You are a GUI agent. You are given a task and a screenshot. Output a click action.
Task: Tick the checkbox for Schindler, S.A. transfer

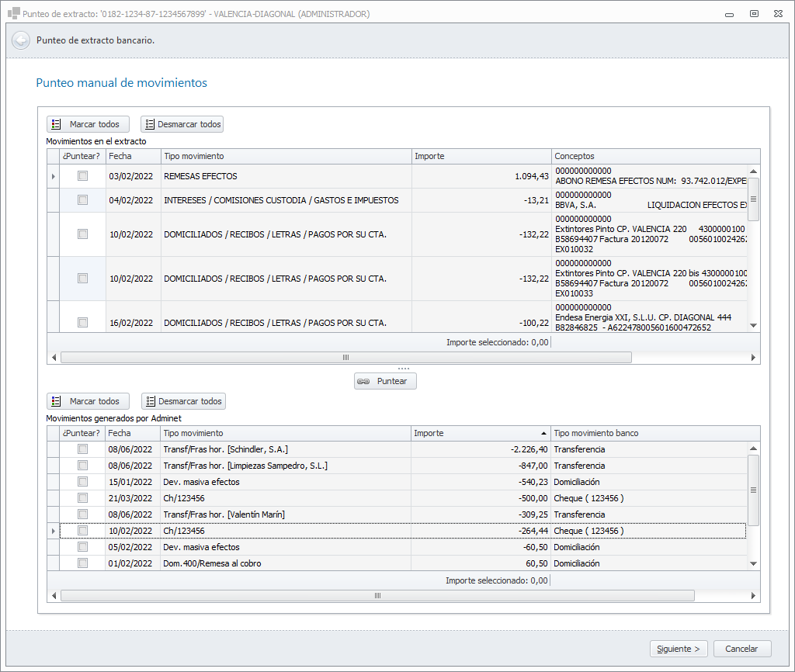(82, 449)
